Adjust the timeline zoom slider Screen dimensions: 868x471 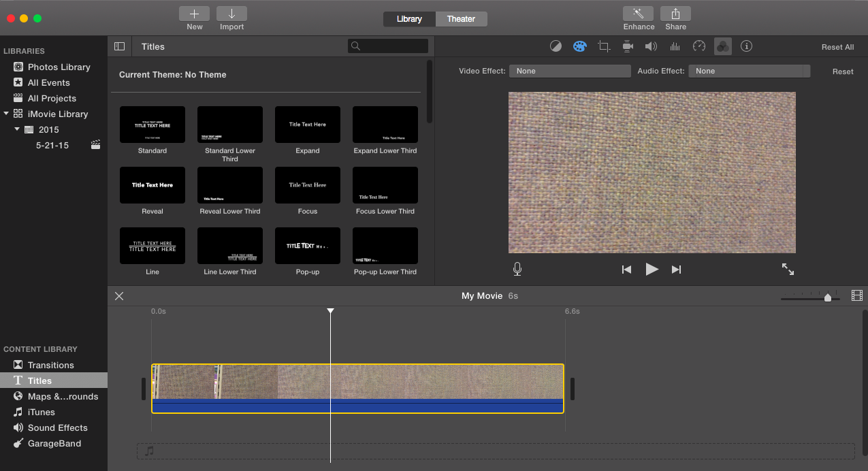[x=828, y=297]
